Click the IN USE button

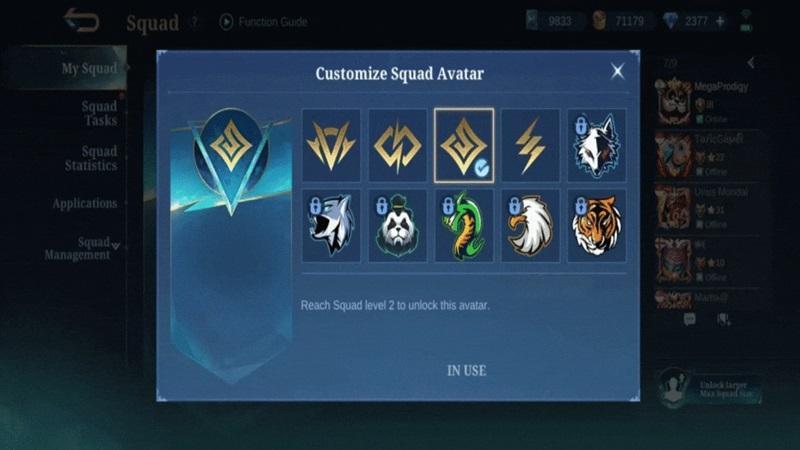466,370
